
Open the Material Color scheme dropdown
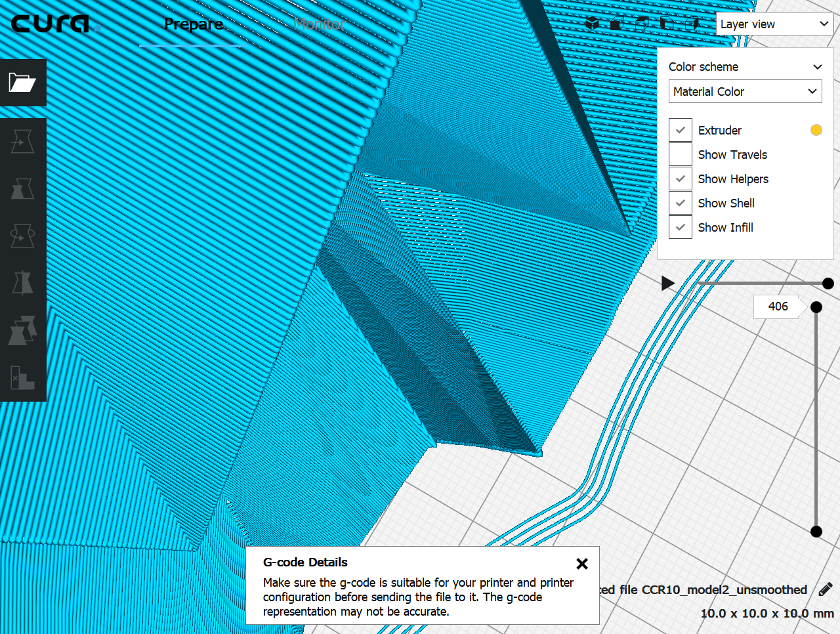click(745, 91)
